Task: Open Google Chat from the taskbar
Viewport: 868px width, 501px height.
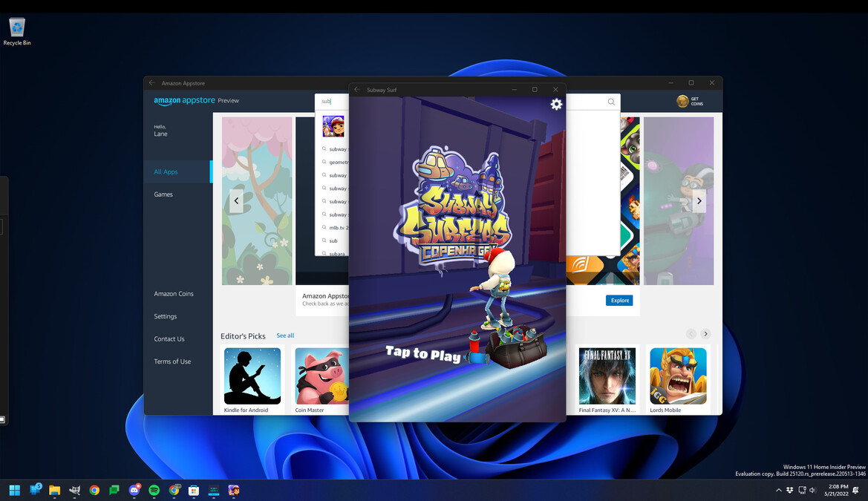Action: coord(114,490)
